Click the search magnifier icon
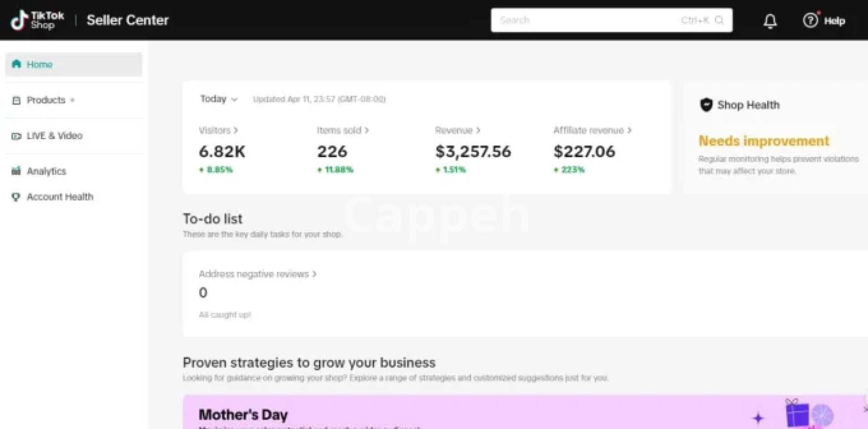 pos(719,20)
